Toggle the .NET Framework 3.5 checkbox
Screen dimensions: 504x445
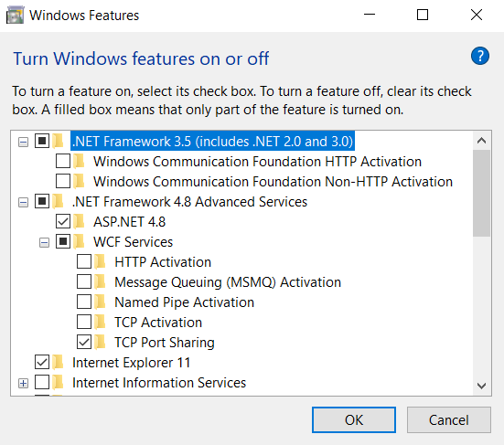42,141
